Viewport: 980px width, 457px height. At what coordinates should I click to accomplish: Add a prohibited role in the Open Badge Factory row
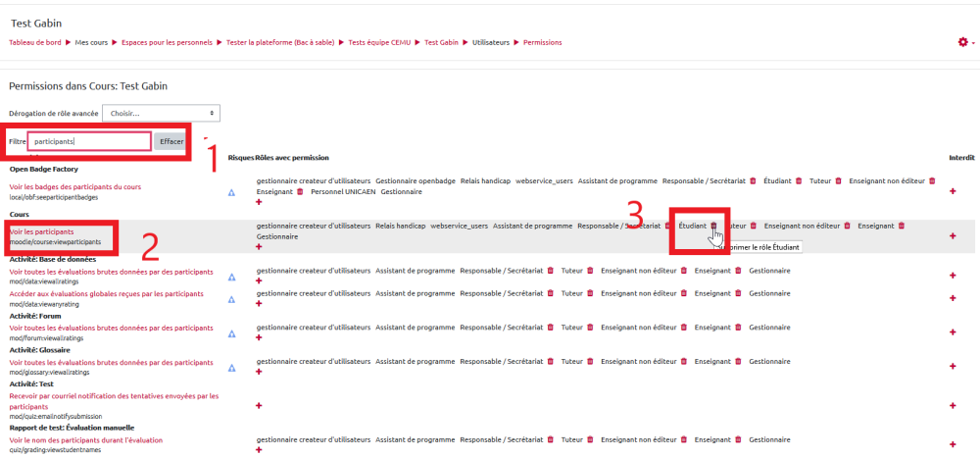click(953, 191)
